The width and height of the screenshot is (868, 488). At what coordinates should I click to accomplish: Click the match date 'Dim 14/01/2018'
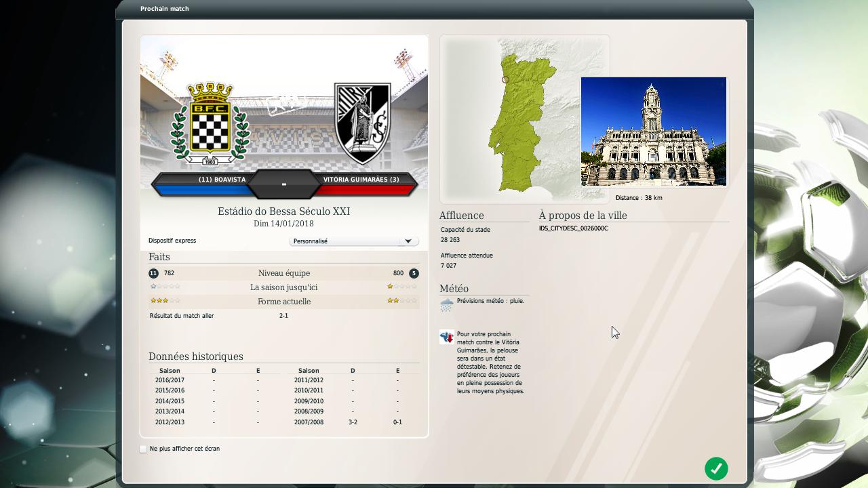pyautogui.click(x=283, y=224)
